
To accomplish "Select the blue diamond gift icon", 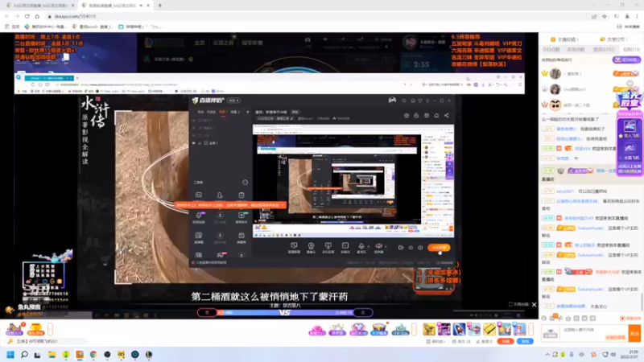I will (x=358, y=329).
